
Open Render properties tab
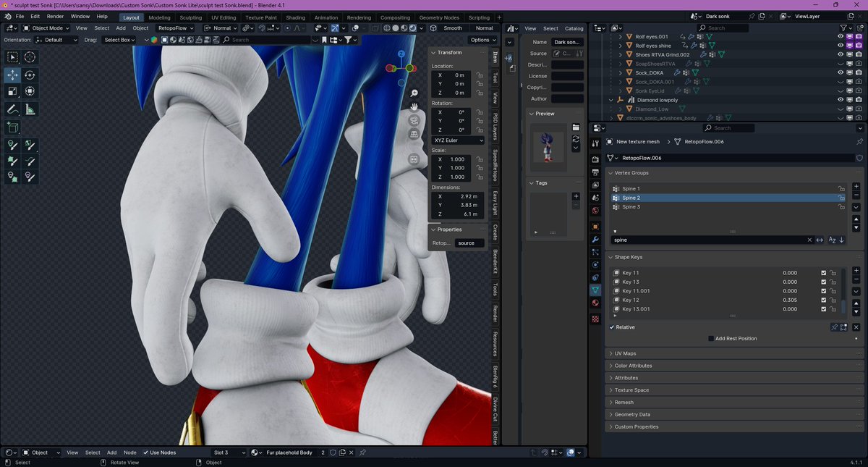[595, 159]
